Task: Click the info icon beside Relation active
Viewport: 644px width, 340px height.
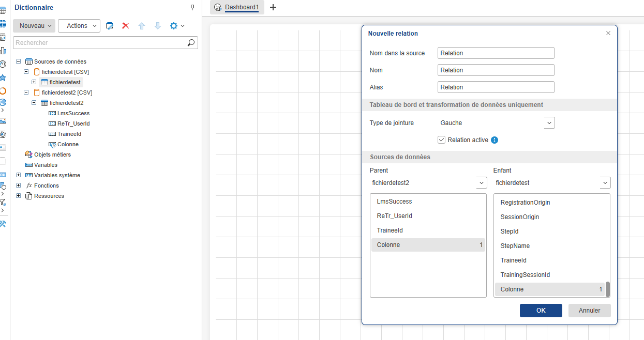Action: (x=495, y=140)
